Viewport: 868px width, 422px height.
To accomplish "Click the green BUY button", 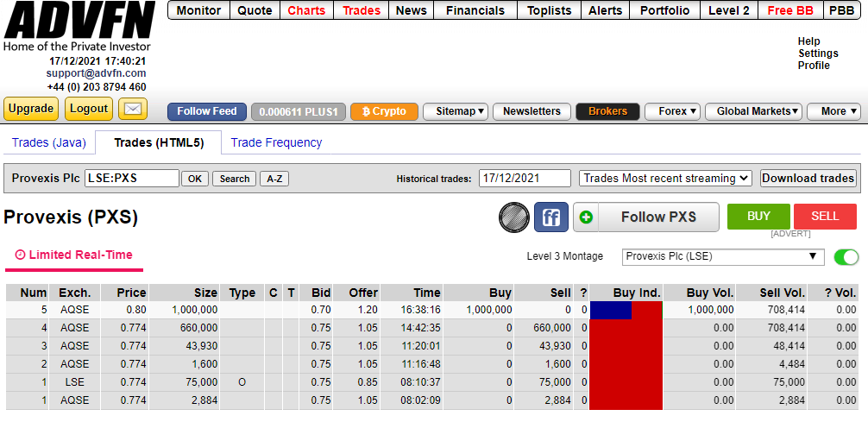I will tap(758, 217).
